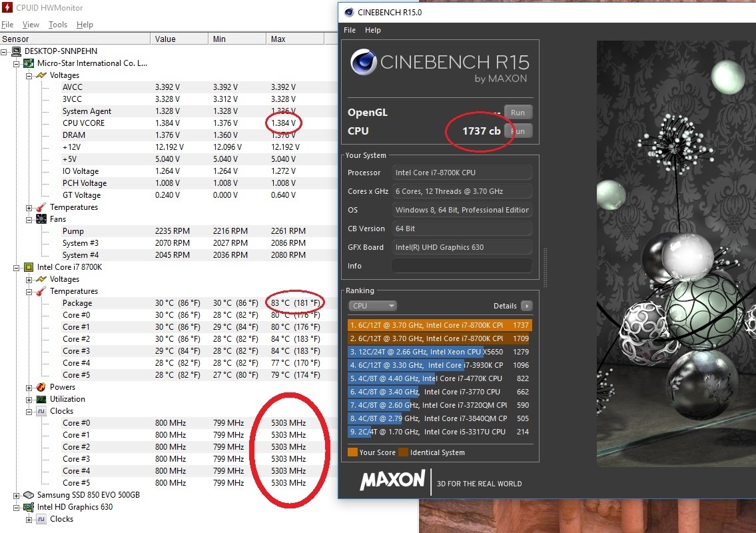Click the HWMonitor app icon in title bar

pyautogui.click(x=7, y=8)
